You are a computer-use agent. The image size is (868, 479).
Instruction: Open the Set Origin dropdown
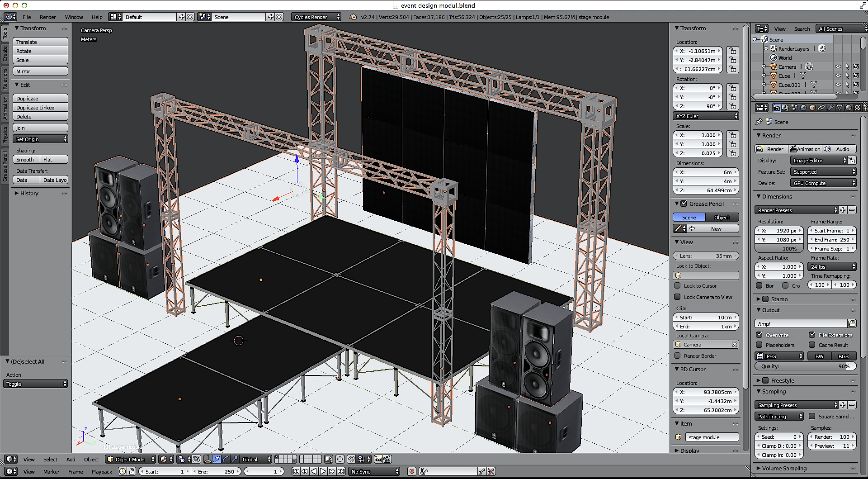[40, 139]
